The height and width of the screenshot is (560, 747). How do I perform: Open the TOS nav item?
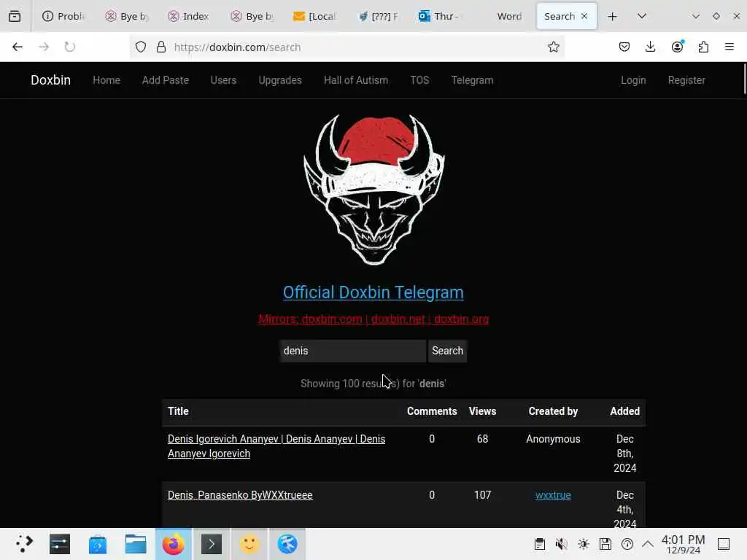click(x=419, y=80)
